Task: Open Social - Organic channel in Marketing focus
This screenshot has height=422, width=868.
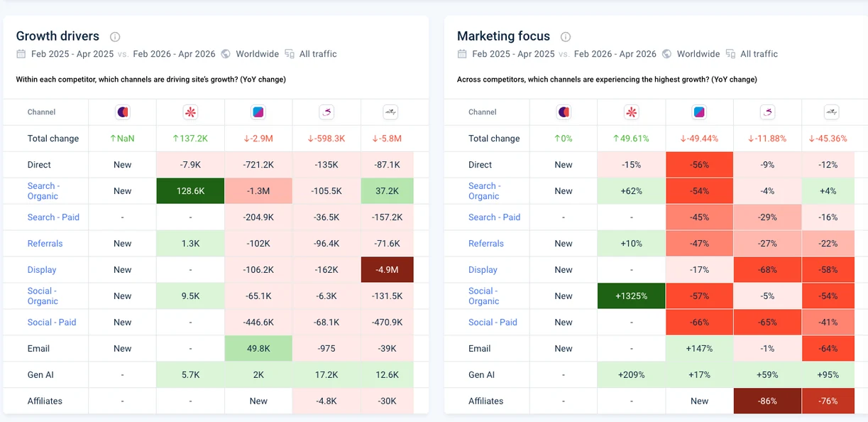Action: point(484,296)
